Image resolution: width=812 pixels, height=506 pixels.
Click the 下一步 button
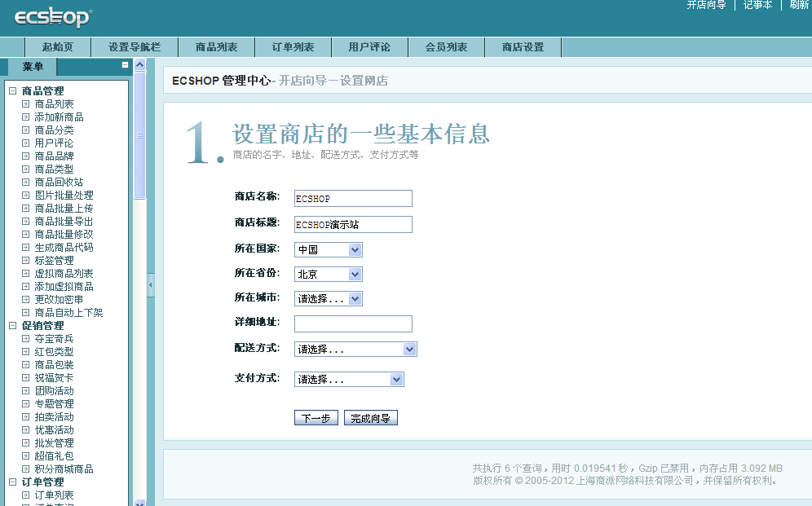(316, 419)
